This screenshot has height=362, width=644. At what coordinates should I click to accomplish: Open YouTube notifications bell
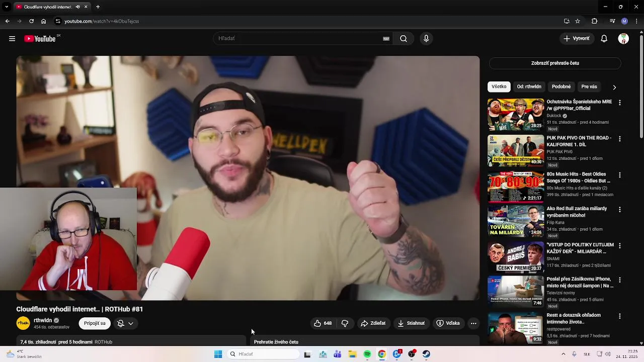[604, 39]
